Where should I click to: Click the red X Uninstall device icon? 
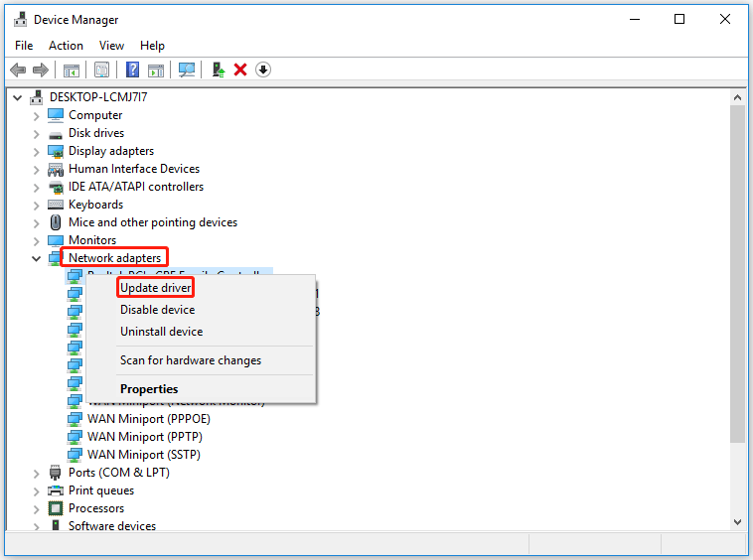[240, 70]
